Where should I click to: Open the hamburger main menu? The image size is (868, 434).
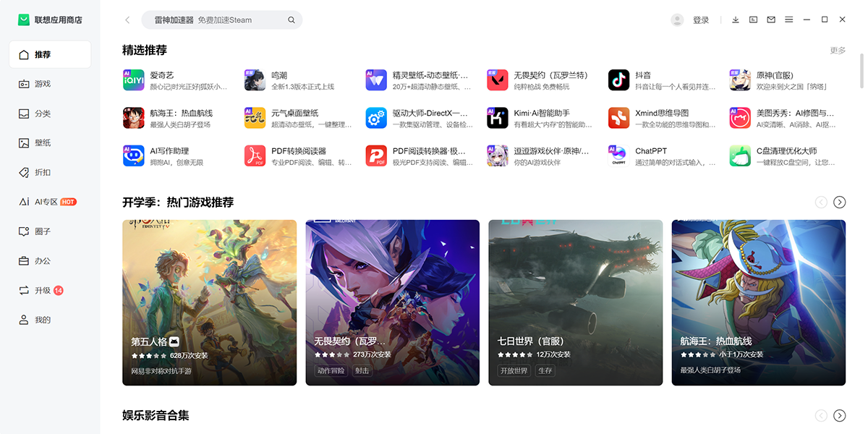pyautogui.click(x=788, y=20)
